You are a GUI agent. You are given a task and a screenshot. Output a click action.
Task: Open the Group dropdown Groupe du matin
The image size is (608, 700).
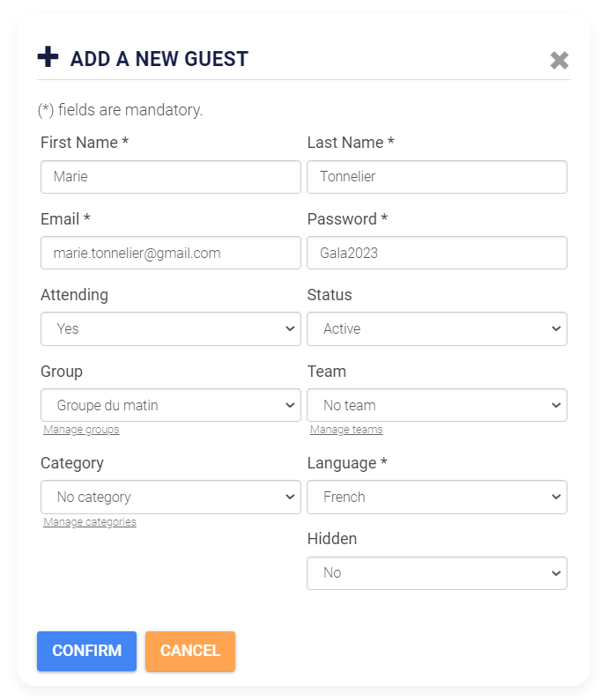tap(171, 405)
